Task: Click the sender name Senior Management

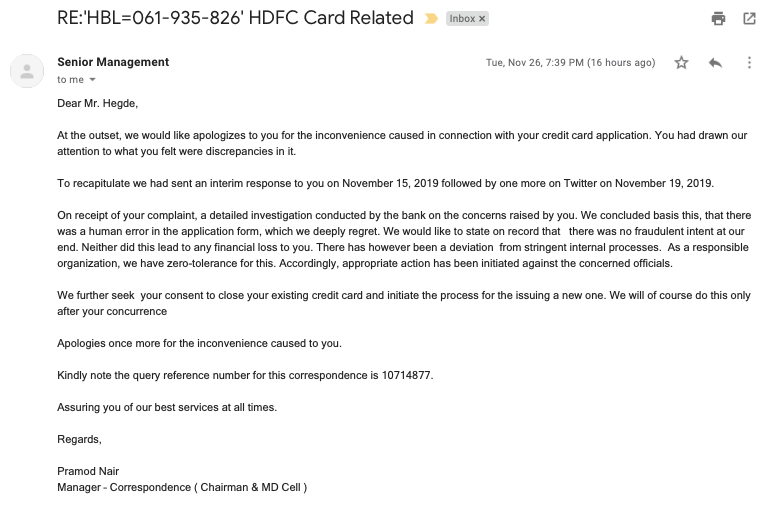Action: pos(113,62)
